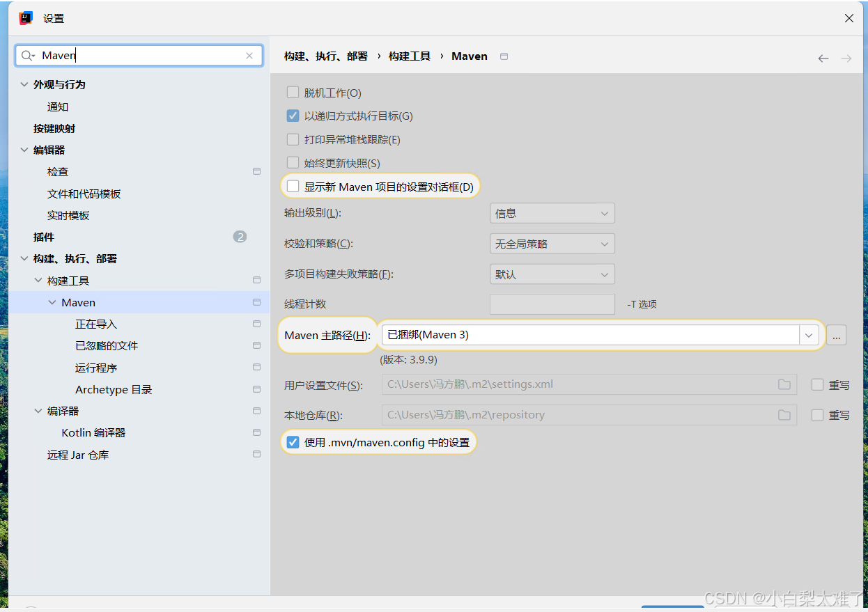This screenshot has width=868, height=612.
Task: Click the project icon on the 运行程序 row
Action: (x=256, y=368)
